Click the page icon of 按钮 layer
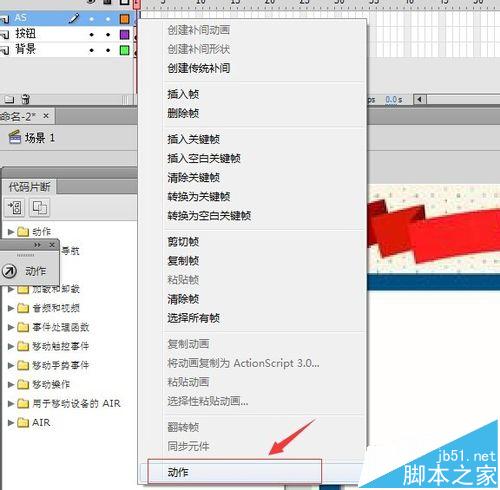 (5, 34)
